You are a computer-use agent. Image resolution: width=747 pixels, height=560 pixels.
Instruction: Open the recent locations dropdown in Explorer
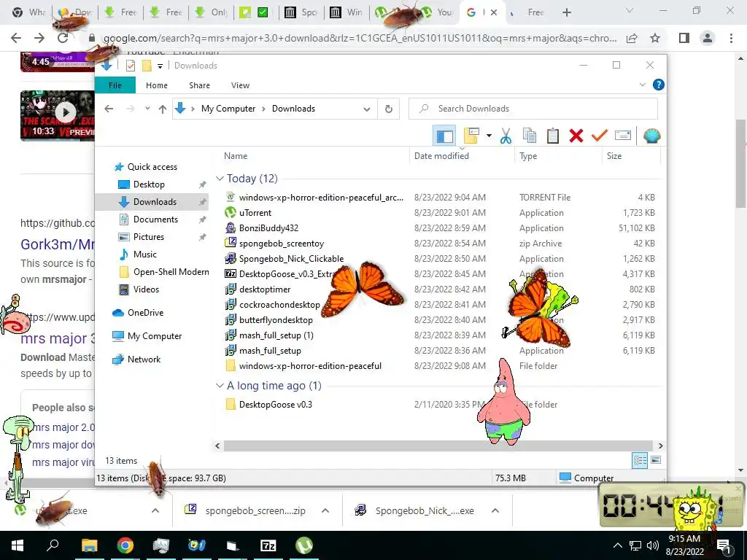[x=147, y=109]
